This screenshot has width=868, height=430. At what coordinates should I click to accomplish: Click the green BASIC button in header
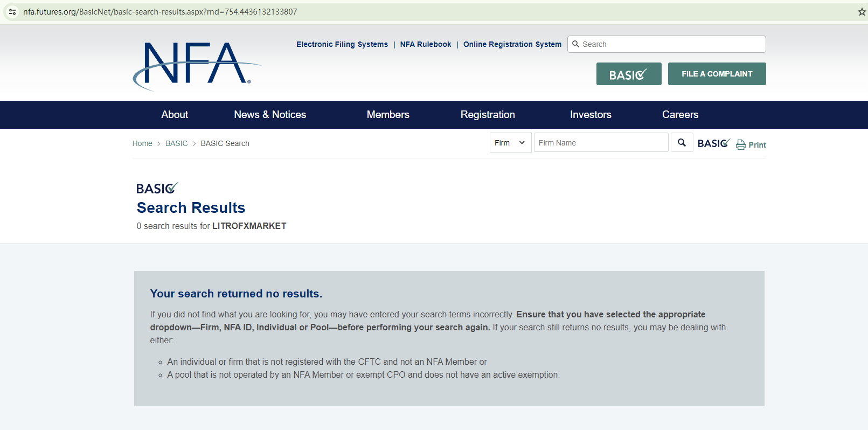tap(628, 74)
